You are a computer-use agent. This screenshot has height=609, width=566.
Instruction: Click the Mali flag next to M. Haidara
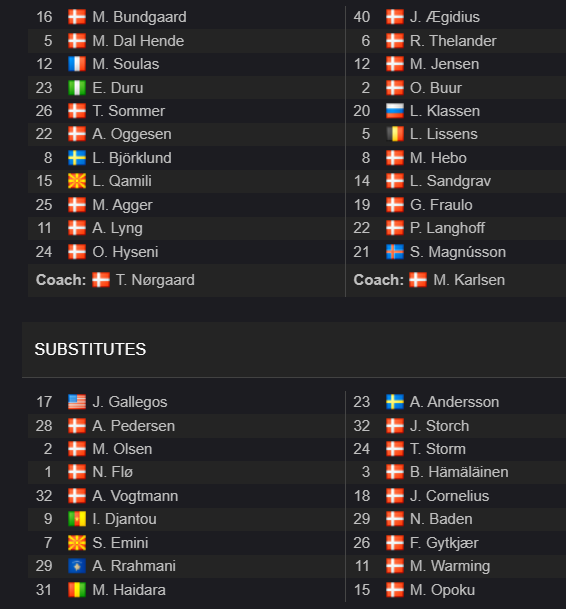click(x=77, y=590)
